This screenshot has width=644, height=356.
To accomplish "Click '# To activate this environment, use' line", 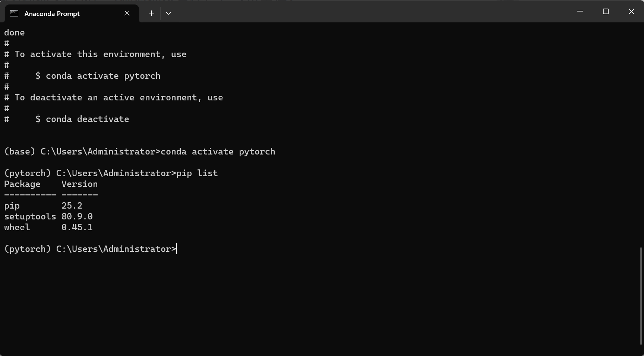I will (95, 54).
